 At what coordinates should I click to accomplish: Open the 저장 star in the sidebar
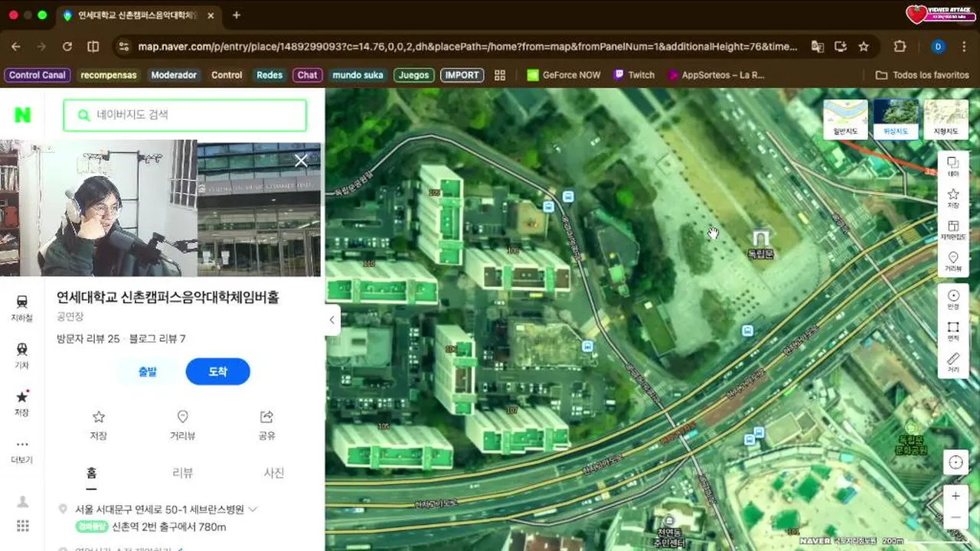pyautogui.click(x=22, y=403)
